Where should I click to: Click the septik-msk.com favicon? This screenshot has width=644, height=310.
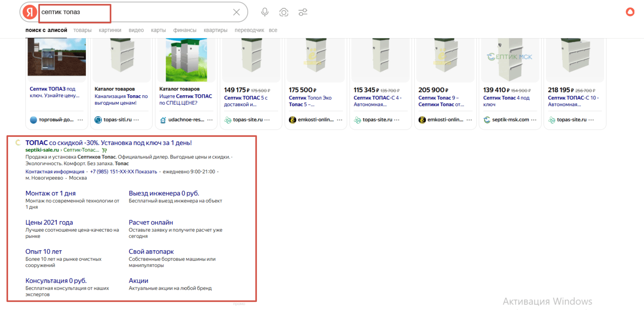click(487, 120)
